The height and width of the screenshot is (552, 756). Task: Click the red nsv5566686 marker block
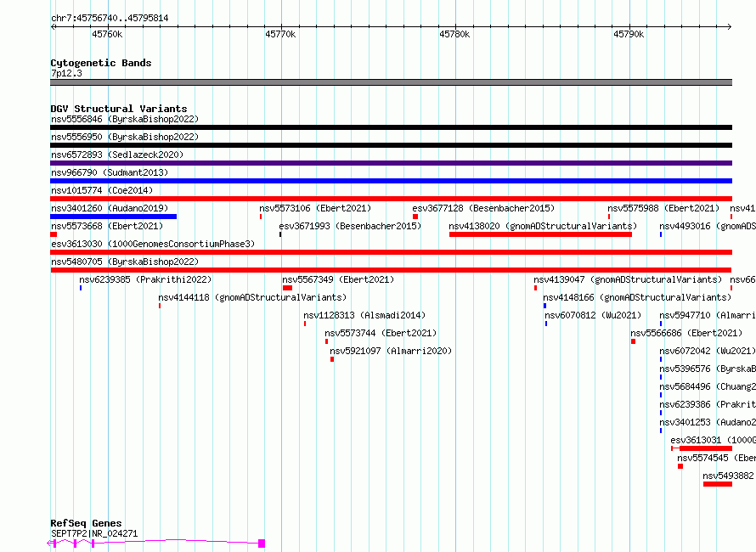coord(633,341)
